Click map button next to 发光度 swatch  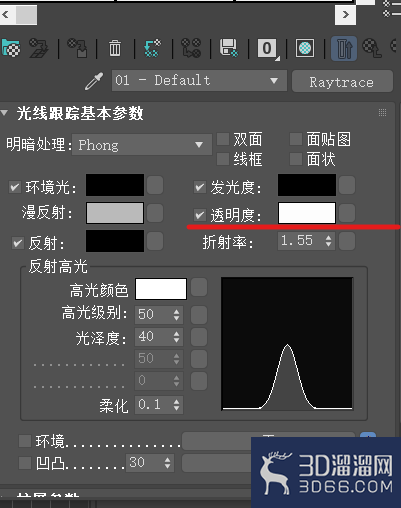pos(347,185)
